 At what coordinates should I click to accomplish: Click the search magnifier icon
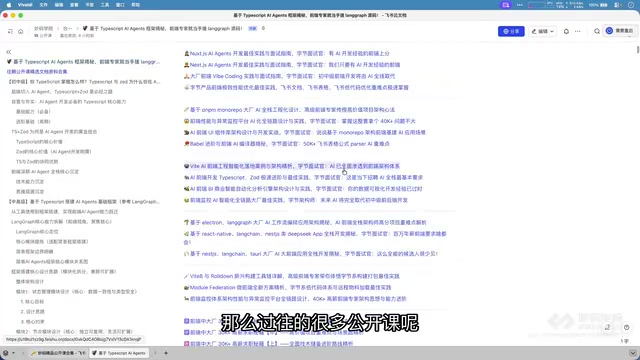(x=597, y=31)
